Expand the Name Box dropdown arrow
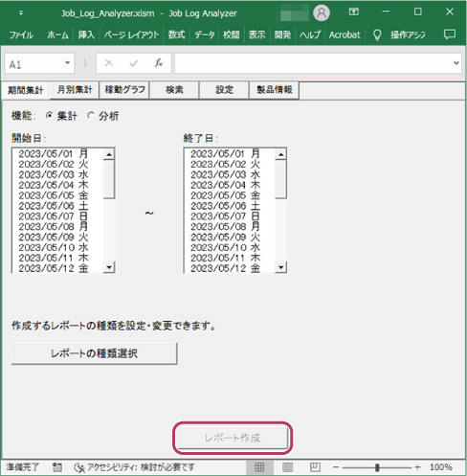 pos(67,63)
